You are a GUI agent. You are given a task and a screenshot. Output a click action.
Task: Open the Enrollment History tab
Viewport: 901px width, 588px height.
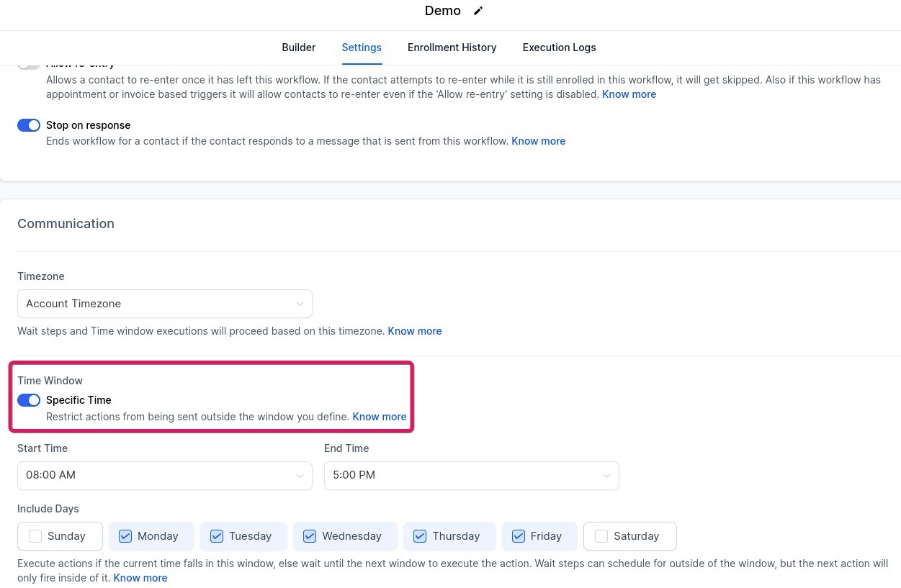coord(452,48)
